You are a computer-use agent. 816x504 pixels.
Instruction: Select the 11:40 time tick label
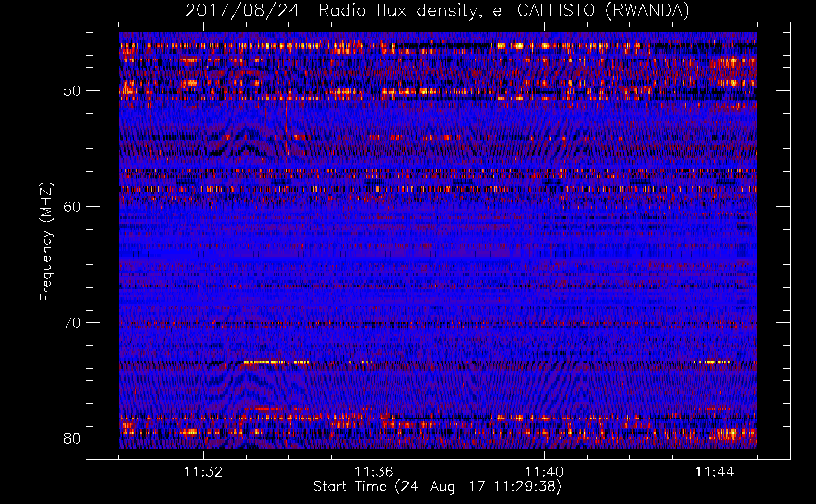pos(544,472)
